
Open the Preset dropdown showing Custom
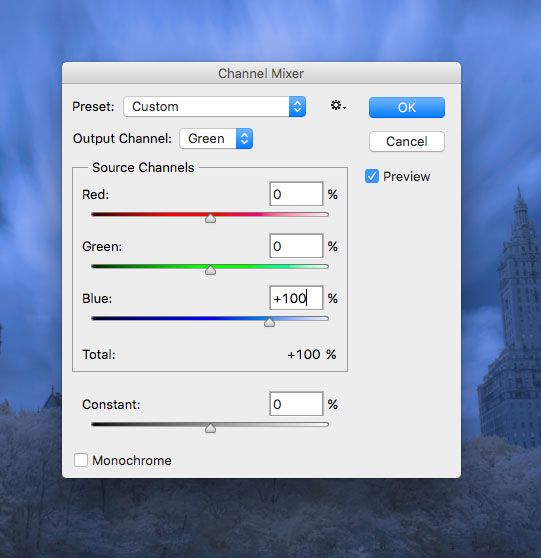click(x=215, y=106)
